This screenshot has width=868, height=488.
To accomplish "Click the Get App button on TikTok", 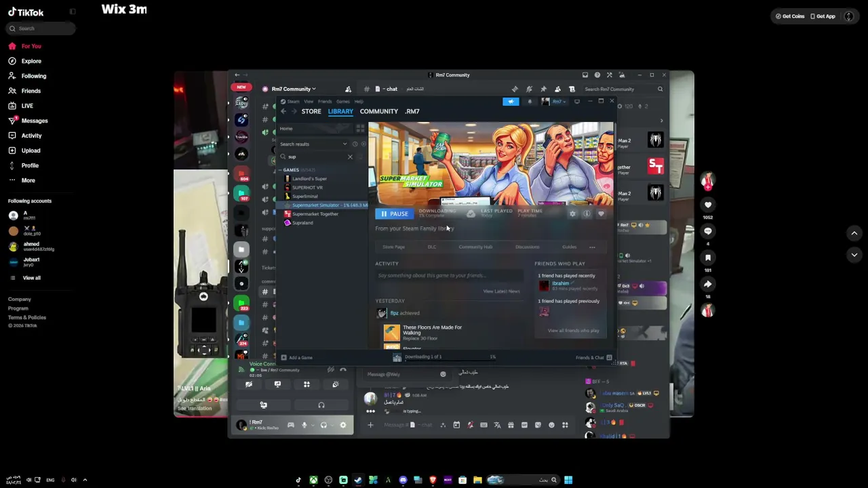I will (823, 16).
